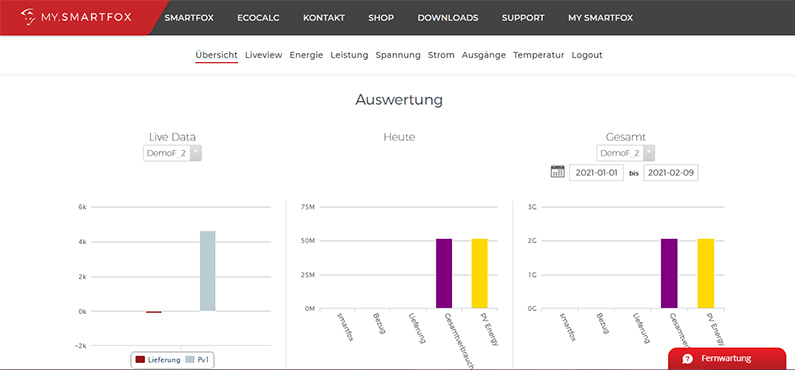Click the Lieferung bar in Live Data chart
The height and width of the screenshot is (370, 795).
[154, 312]
